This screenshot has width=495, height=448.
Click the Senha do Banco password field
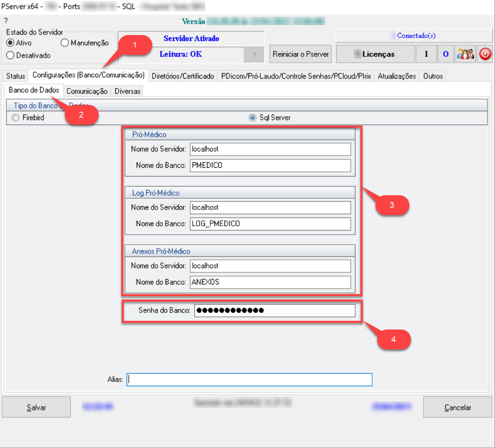click(x=274, y=310)
